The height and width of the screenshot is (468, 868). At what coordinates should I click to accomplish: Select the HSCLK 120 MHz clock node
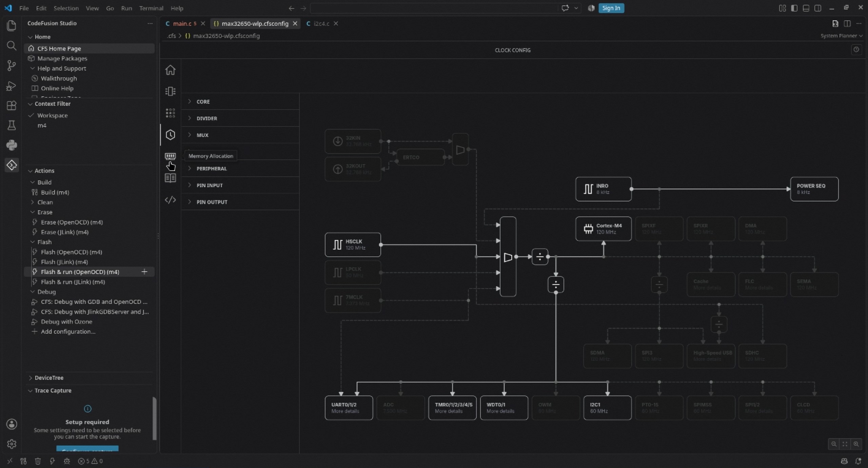click(x=353, y=245)
